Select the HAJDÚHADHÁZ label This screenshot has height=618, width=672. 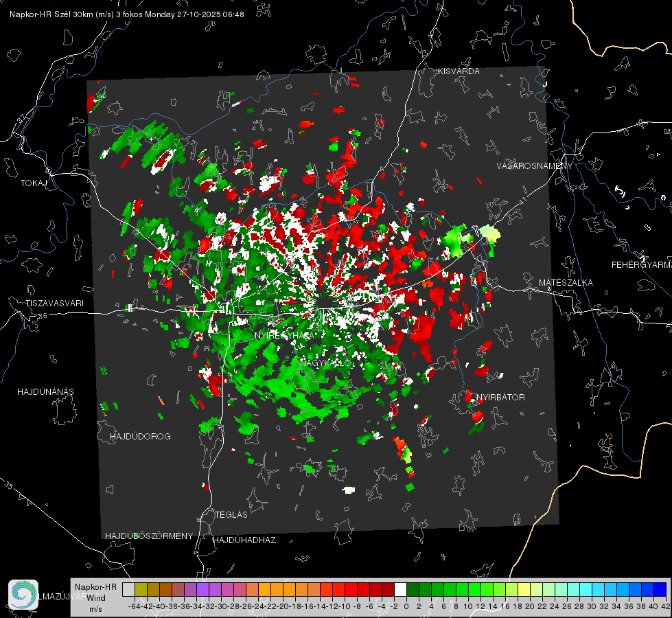(244, 540)
